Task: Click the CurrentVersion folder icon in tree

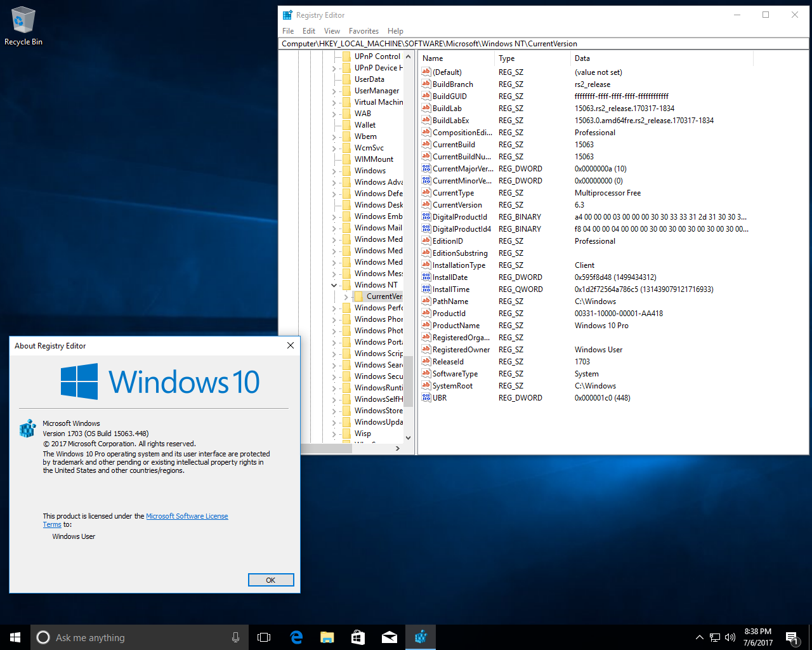Action: pyautogui.click(x=358, y=296)
